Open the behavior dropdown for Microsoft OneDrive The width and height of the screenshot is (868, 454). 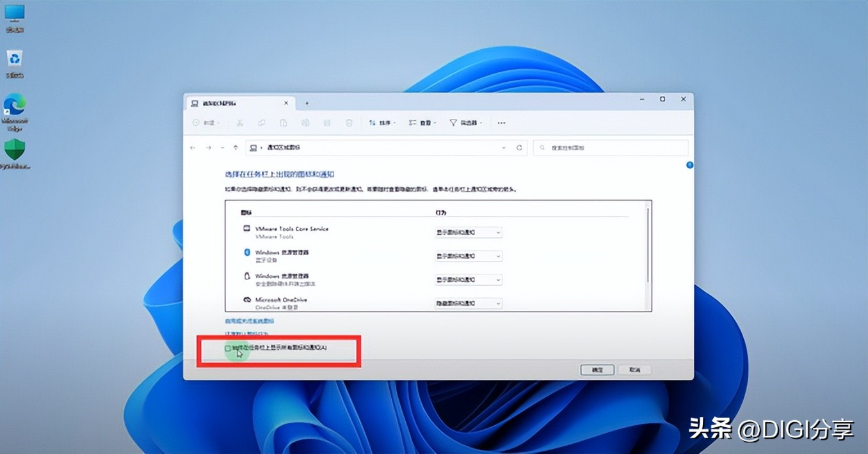pos(468,303)
